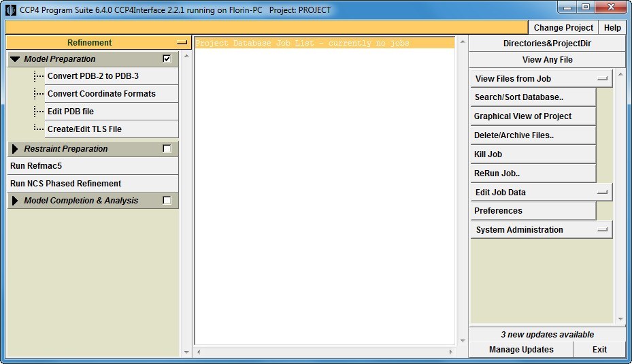Click the Manage Updates button

(x=521, y=350)
